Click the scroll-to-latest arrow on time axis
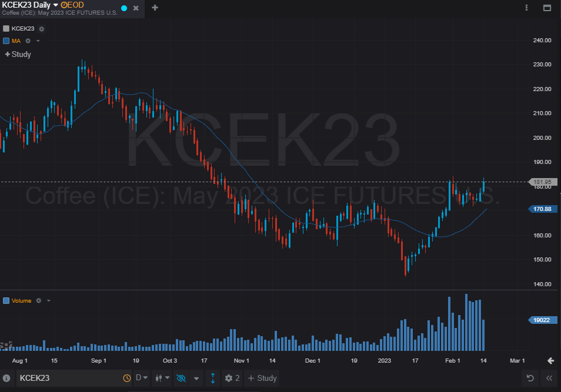 (550, 360)
